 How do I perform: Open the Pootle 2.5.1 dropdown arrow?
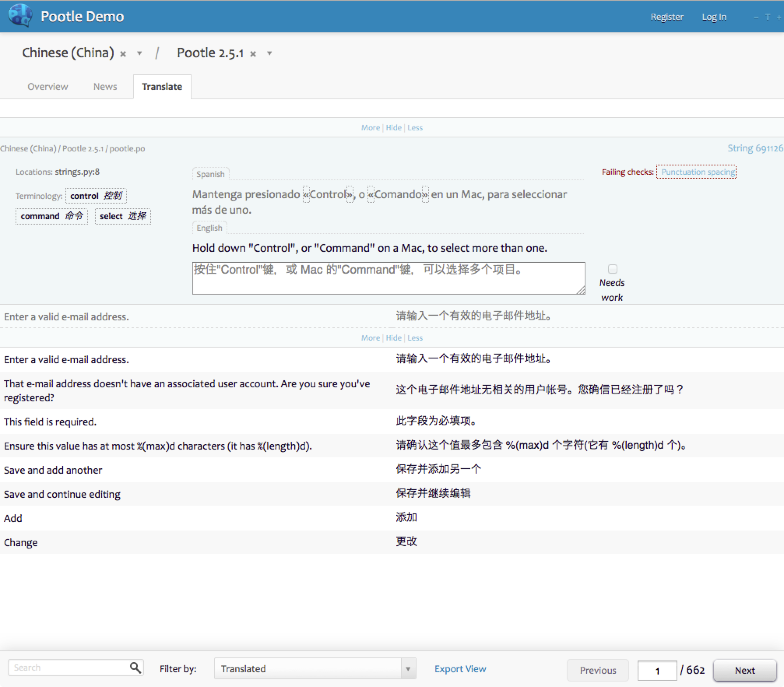click(x=269, y=53)
